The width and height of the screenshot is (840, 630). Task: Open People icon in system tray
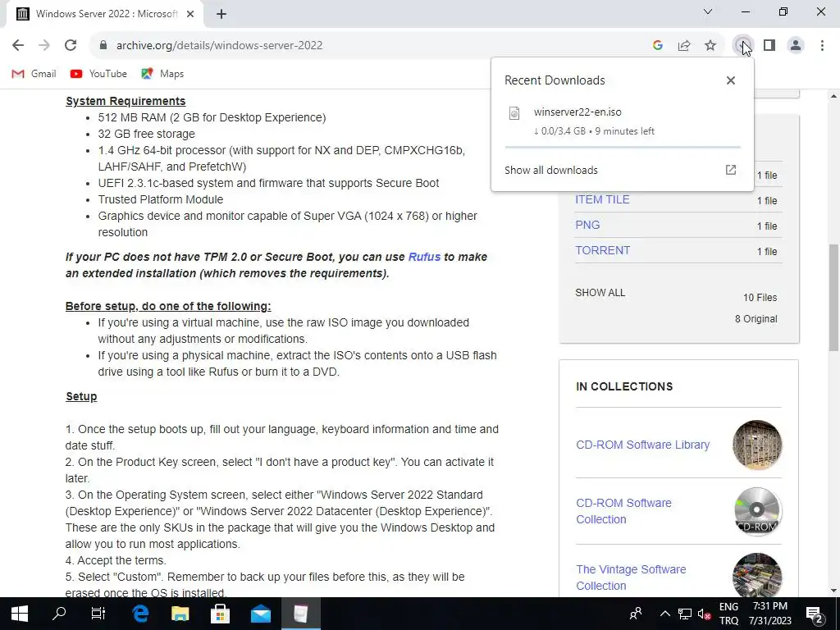click(636, 614)
